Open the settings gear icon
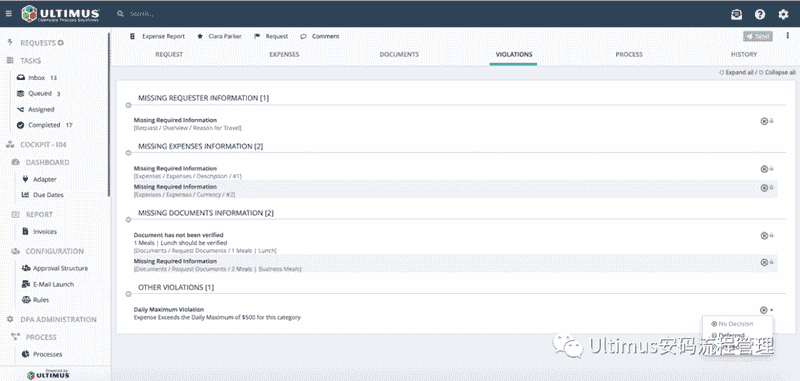800x381 pixels. [x=783, y=14]
